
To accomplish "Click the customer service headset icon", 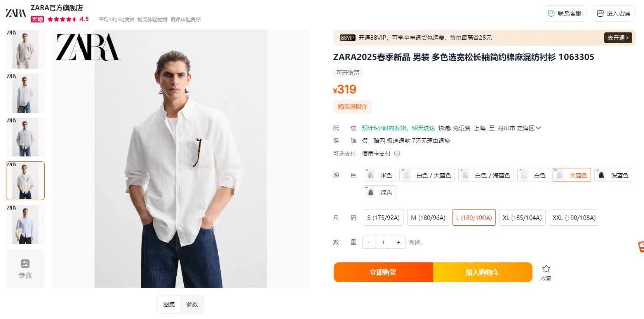I will click(551, 14).
